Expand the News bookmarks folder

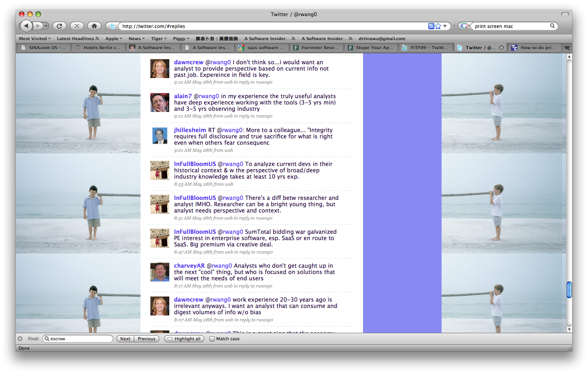click(137, 39)
